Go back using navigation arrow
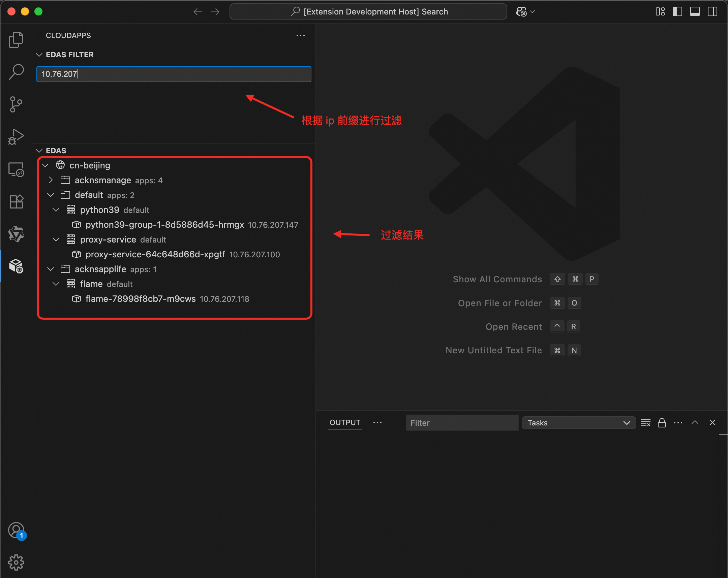 tap(198, 12)
